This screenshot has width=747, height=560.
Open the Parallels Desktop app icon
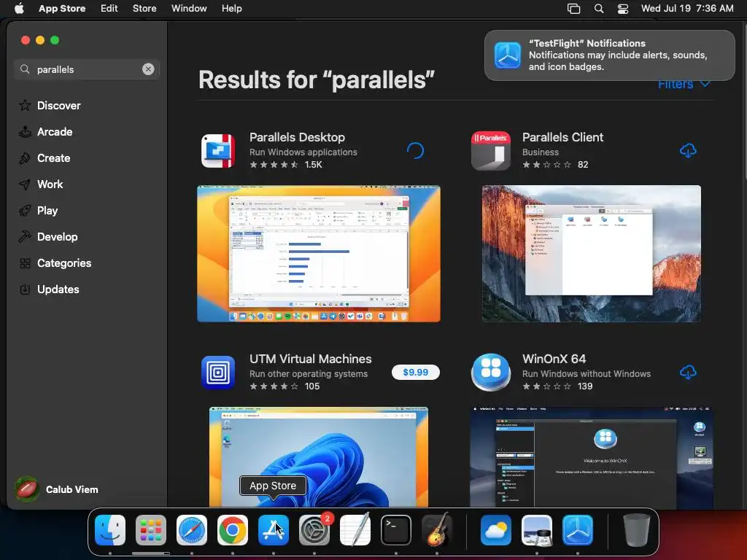(x=218, y=151)
